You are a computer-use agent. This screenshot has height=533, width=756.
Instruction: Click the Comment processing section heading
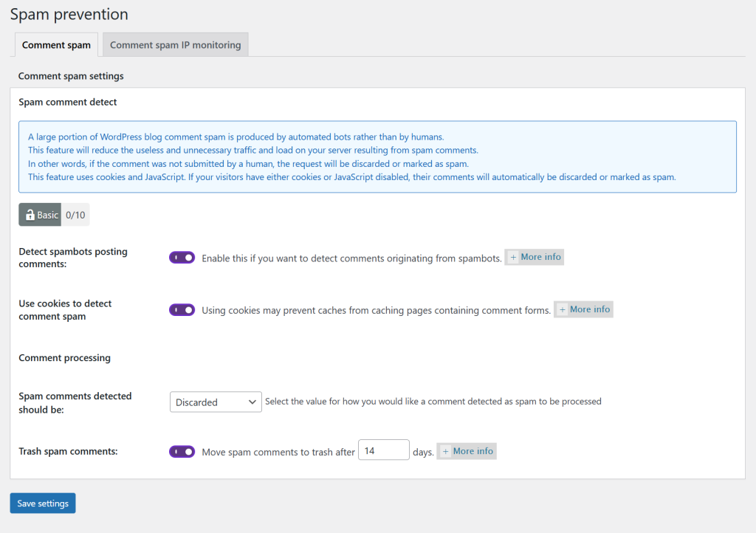coord(64,358)
